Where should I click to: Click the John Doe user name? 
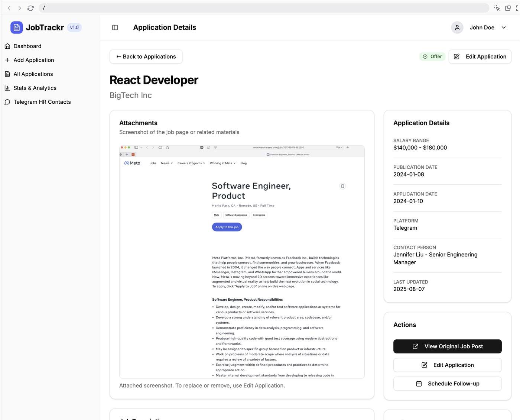click(482, 28)
